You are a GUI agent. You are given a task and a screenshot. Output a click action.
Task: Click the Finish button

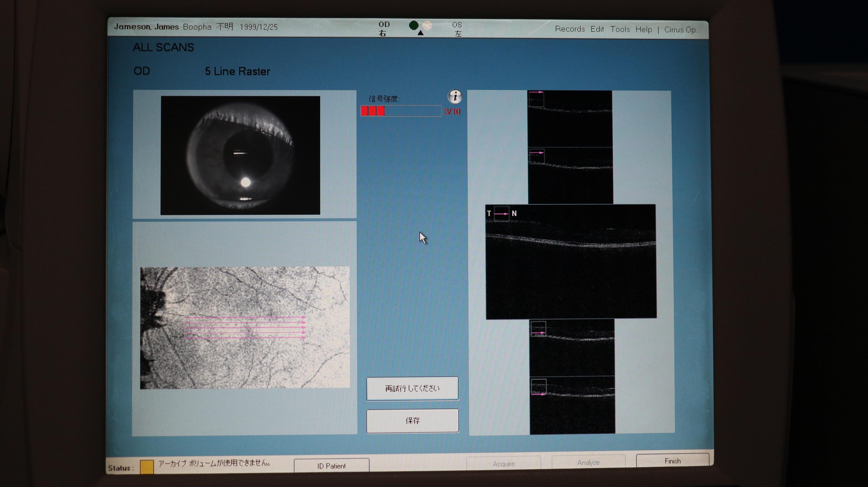point(673,461)
